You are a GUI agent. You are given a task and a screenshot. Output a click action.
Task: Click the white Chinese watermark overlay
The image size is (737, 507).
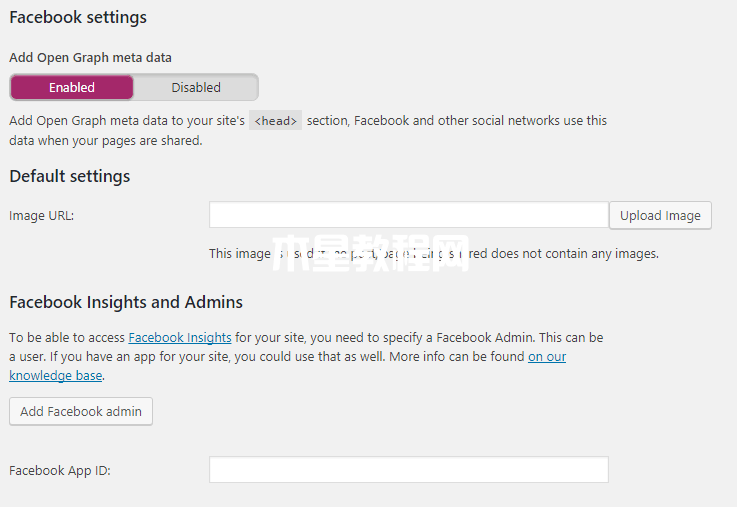click(x=370, y=253)
